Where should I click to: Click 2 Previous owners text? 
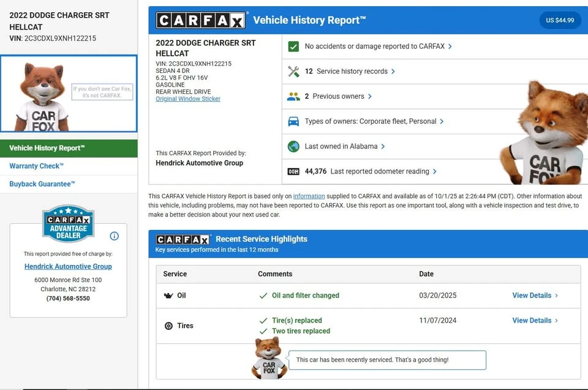click(x=334, y=96)
